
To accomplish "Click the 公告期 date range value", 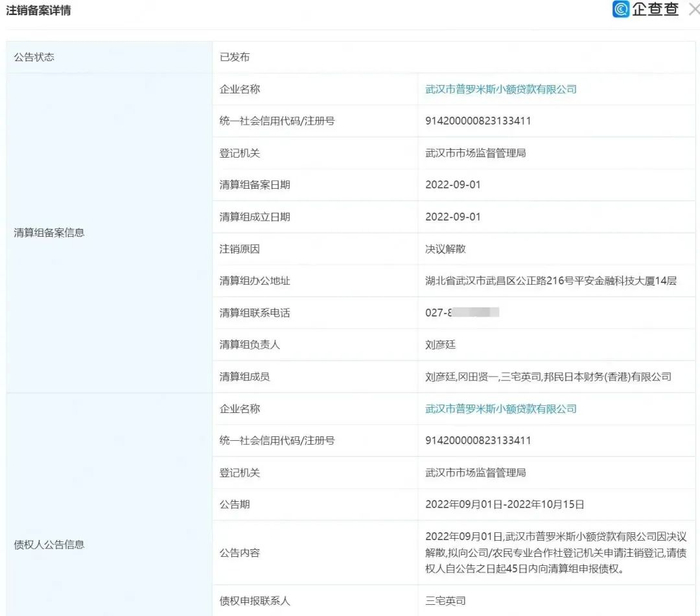I will click(505, 505).
